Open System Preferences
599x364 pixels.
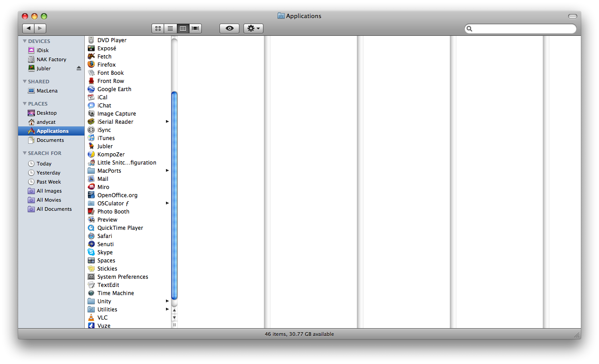122,277
